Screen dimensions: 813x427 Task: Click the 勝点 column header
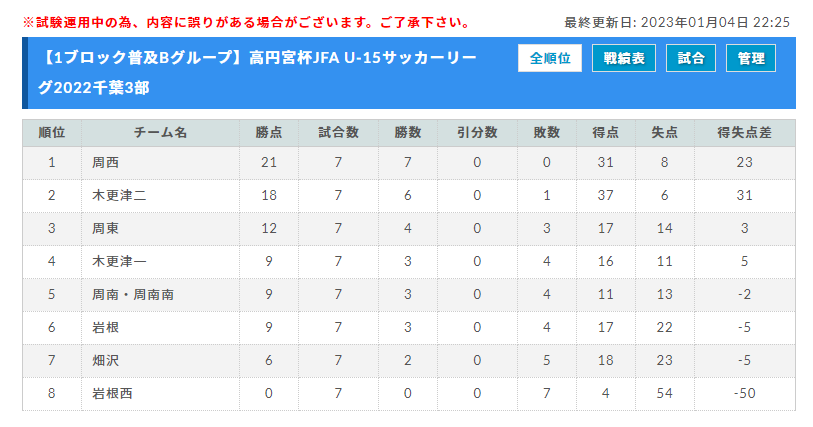[269, 133]
